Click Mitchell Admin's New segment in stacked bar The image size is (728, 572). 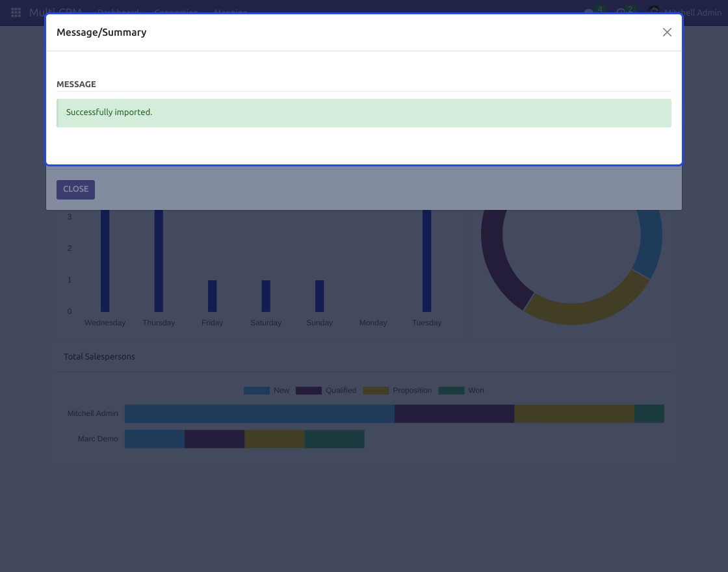(x=259, y=413)
